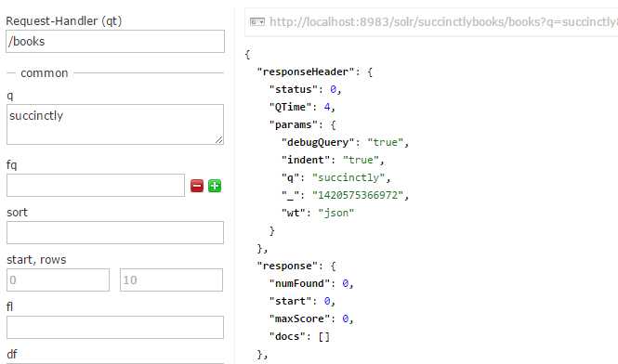Select the "numFound" line
Screen dimensions: 618x364
311,283
